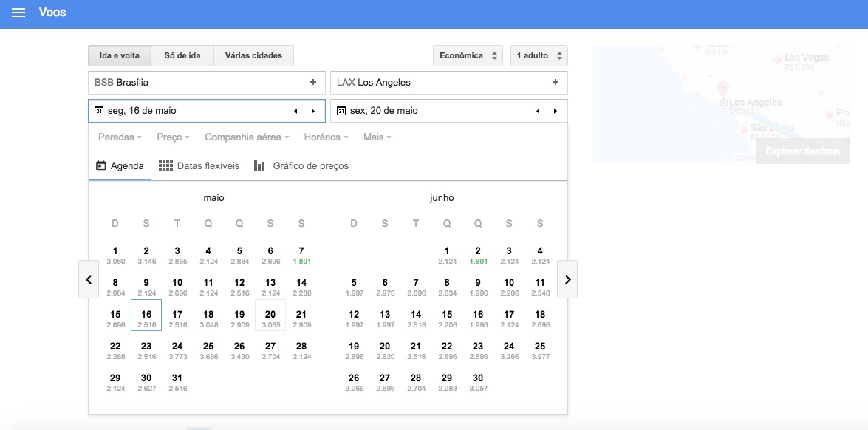Viewport: 868px width, 430px height.
Task: Click the calendar icon in the departure date field
Action: point(100,111)
